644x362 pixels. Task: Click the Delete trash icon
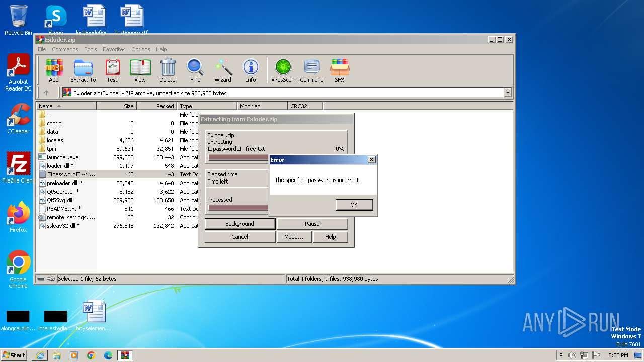168,70
